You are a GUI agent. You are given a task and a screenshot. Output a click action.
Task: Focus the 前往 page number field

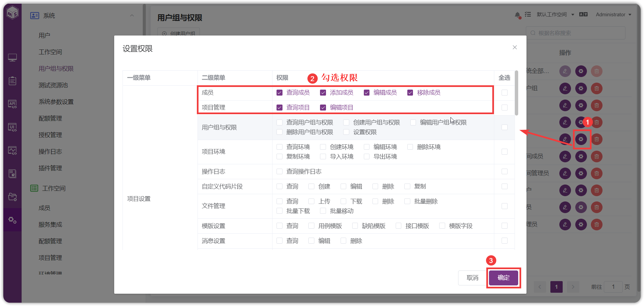pyautogui.click(x=613, y=287)
